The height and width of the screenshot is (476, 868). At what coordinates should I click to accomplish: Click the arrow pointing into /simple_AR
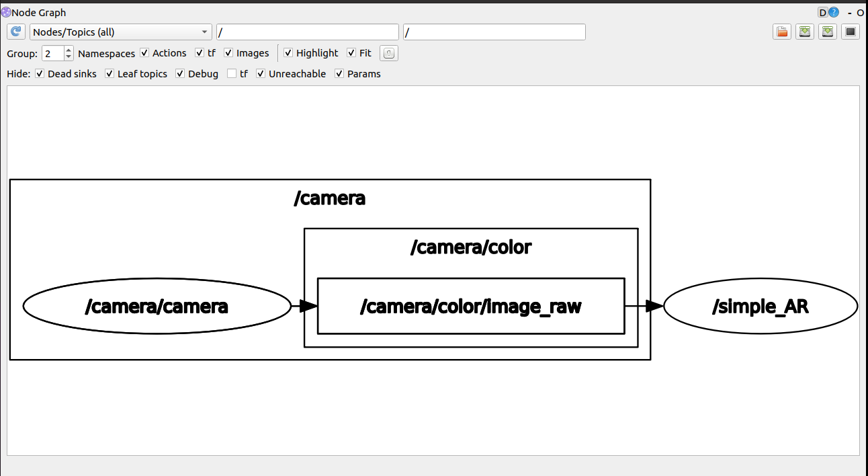[644, 307]
